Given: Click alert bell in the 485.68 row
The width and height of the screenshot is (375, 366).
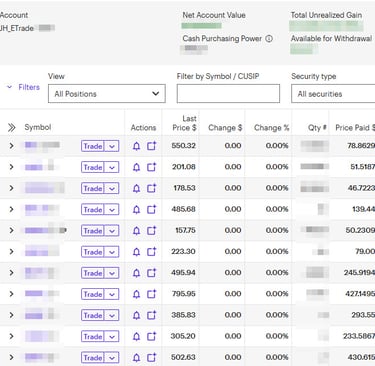Looking at the screenshot, I should tap(136, 209).
